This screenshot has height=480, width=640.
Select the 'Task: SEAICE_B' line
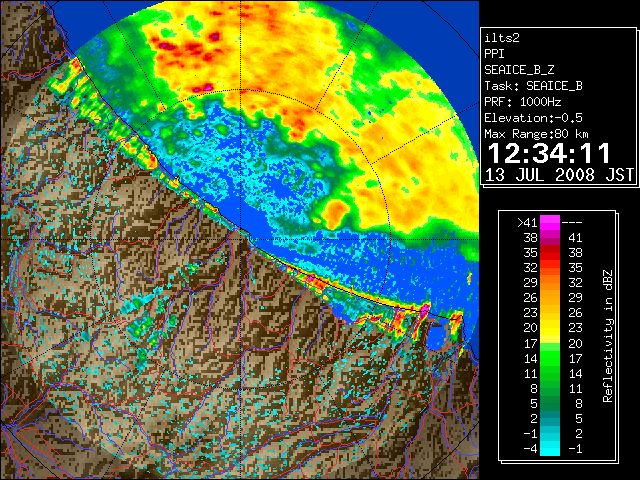[533, 86]
